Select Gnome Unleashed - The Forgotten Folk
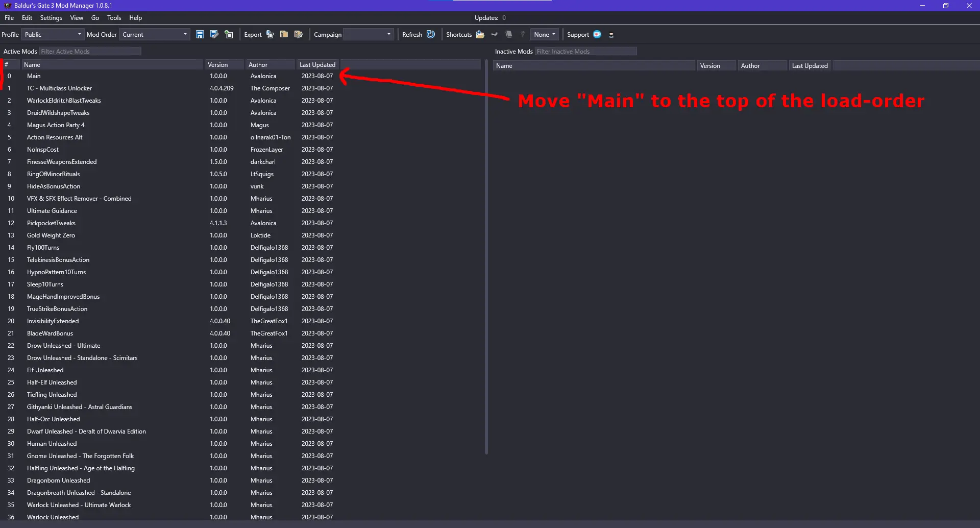980x528 pixels. (x=240, y=456)
